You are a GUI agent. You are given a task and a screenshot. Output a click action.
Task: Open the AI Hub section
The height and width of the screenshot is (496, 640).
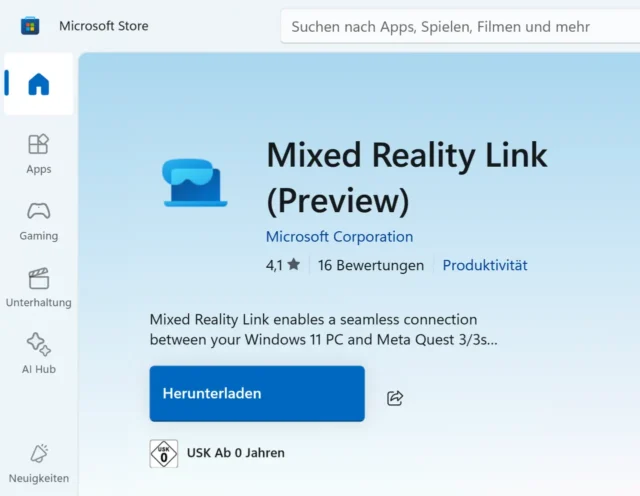38,353
